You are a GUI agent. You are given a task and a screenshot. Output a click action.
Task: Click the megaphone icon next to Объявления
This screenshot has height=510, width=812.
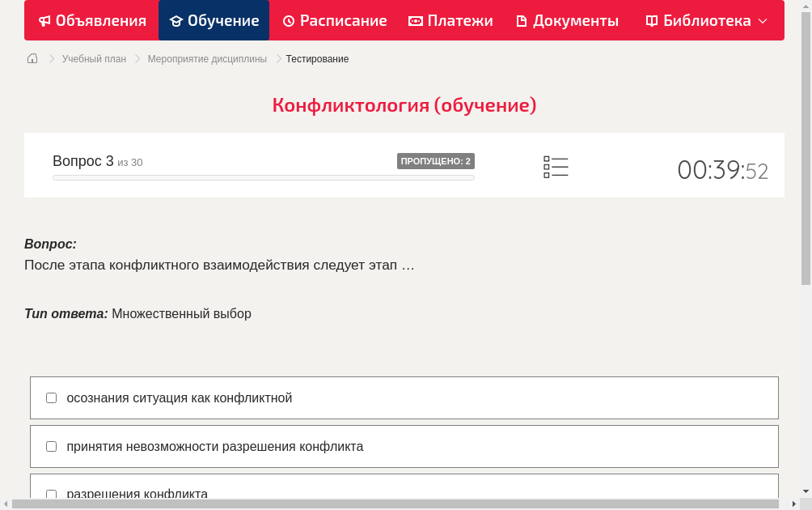click(x=44, y=20)
